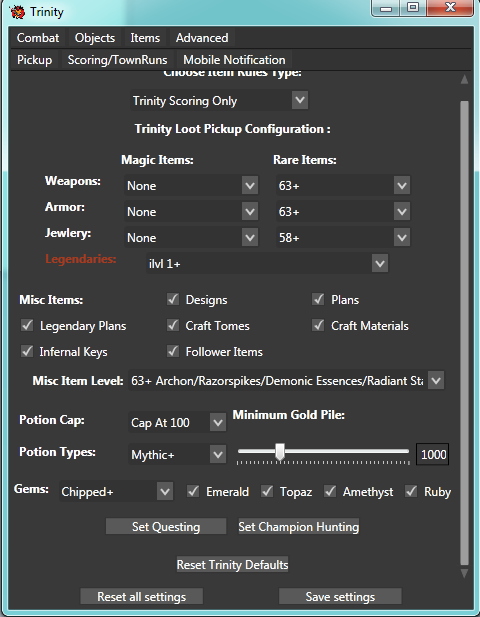Click the scrollbar down arrow

click(464, 573)
